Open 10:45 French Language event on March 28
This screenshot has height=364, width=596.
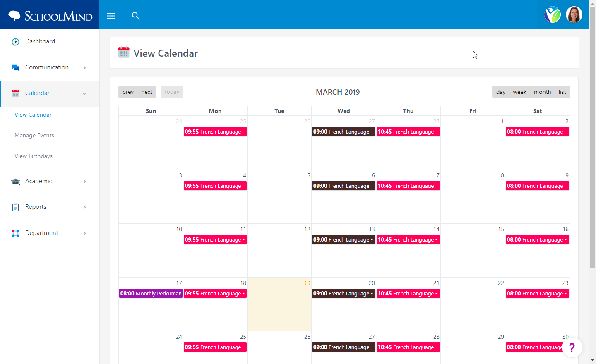[x=408, y=347]
